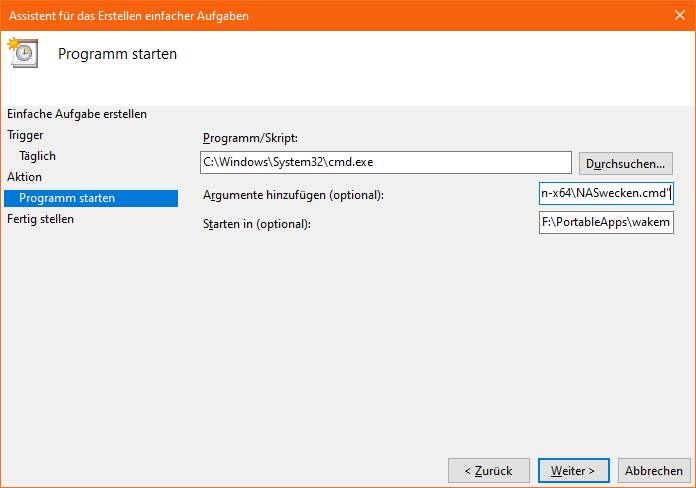
Task: Select 'Einfache Aufgabe erstellen' step in sidebar
Action: point(77,114)
